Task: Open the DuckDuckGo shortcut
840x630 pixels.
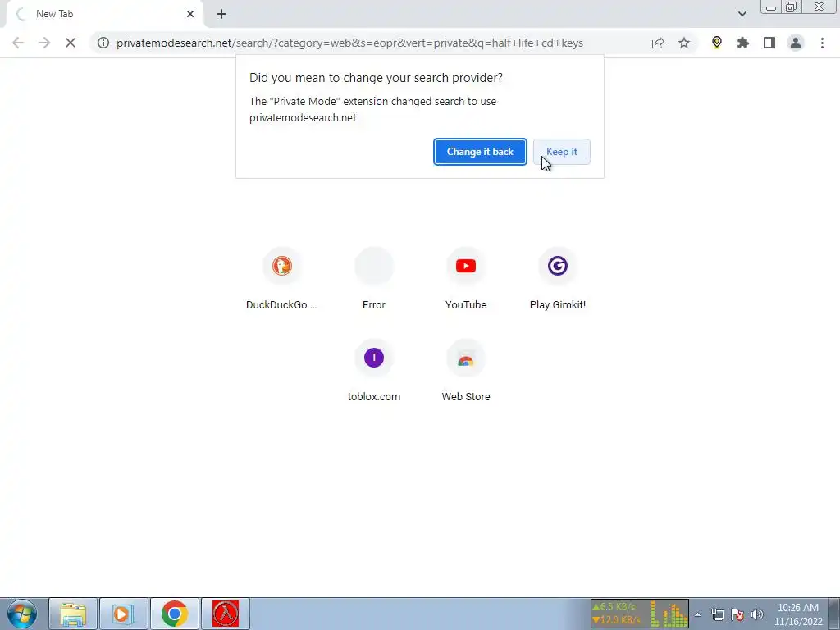Action: tap(282, 279)
